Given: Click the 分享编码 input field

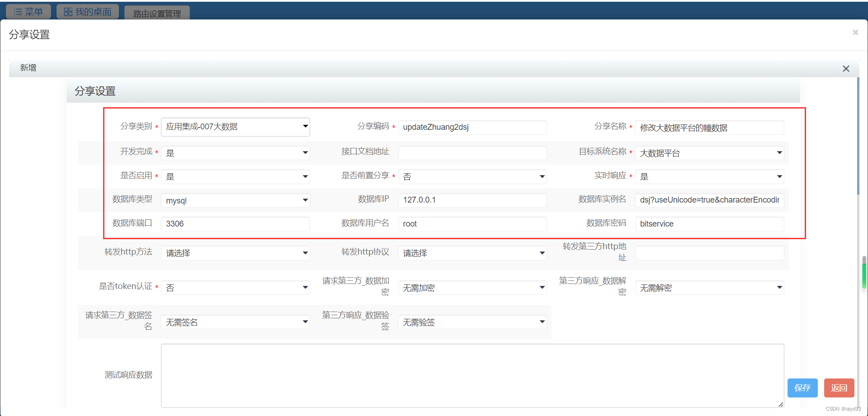Looking at the screenshot, I should tap(472, 127).
